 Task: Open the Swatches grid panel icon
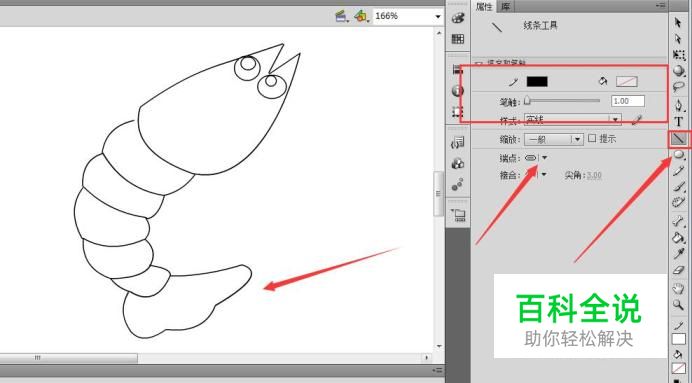(458, 39)
